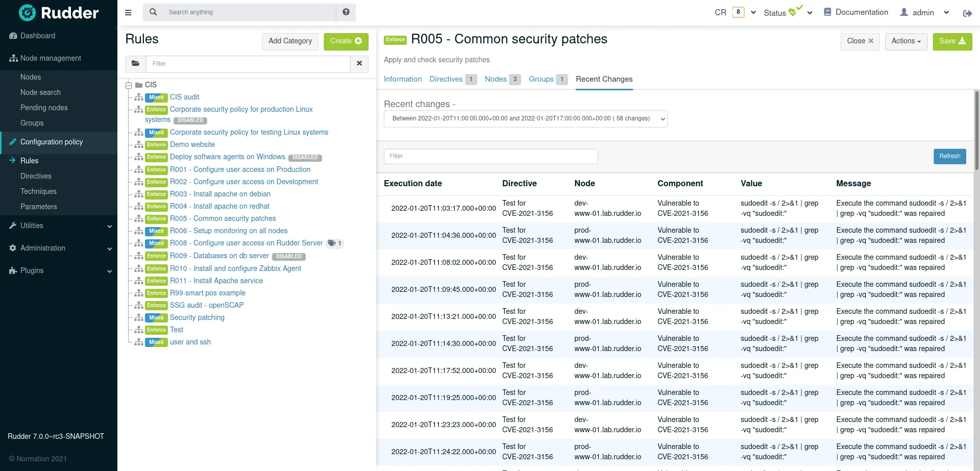Click the Mixed badge on Security patching
The height and width of the screenshot is (471, 980).
click(x=156, y=317)
